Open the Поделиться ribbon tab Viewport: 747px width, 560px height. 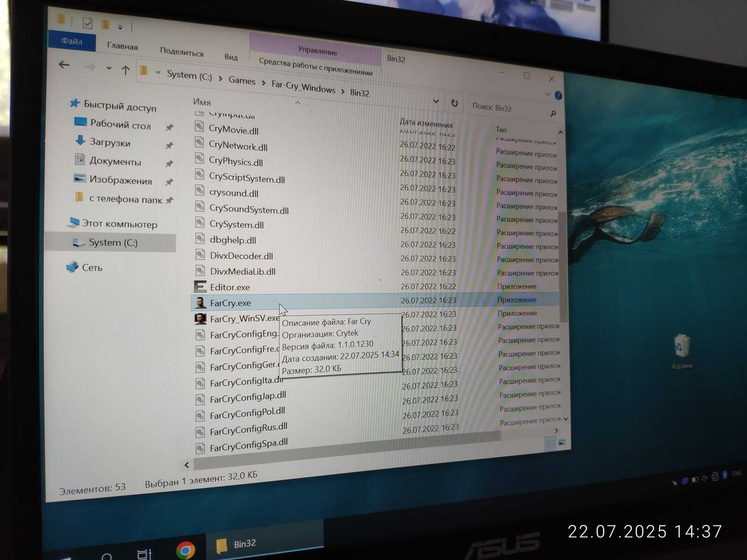pos(182,51)
